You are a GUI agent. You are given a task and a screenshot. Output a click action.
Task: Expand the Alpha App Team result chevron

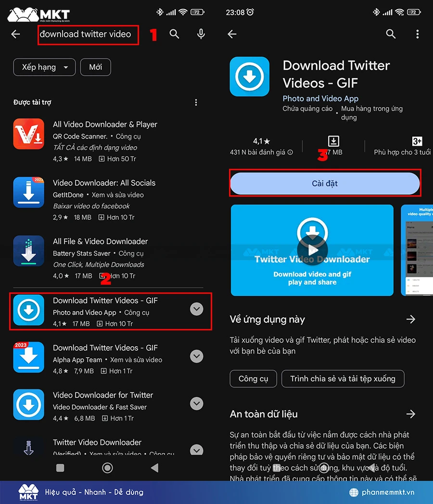tap(196, 356)
